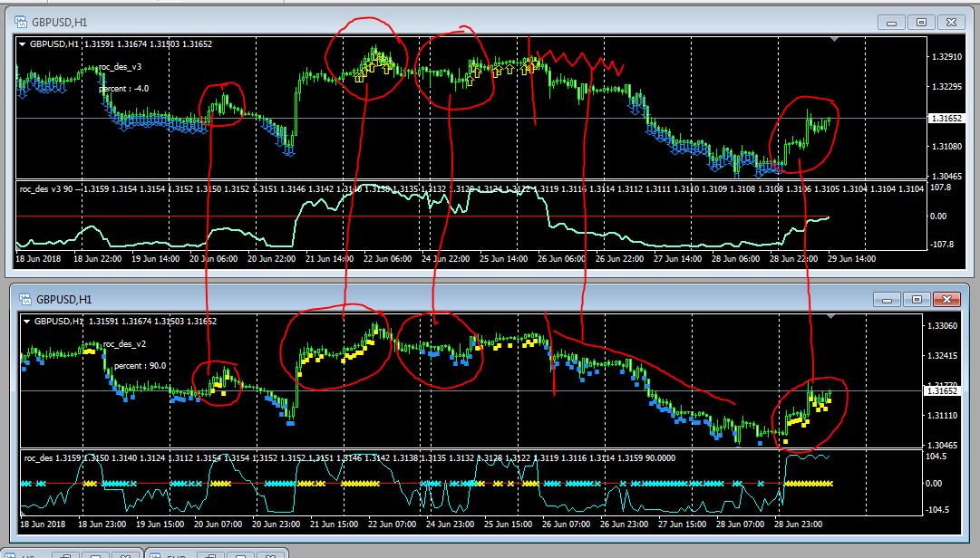Click price level 1.32415 on lower scale

[x=942, y=356]
